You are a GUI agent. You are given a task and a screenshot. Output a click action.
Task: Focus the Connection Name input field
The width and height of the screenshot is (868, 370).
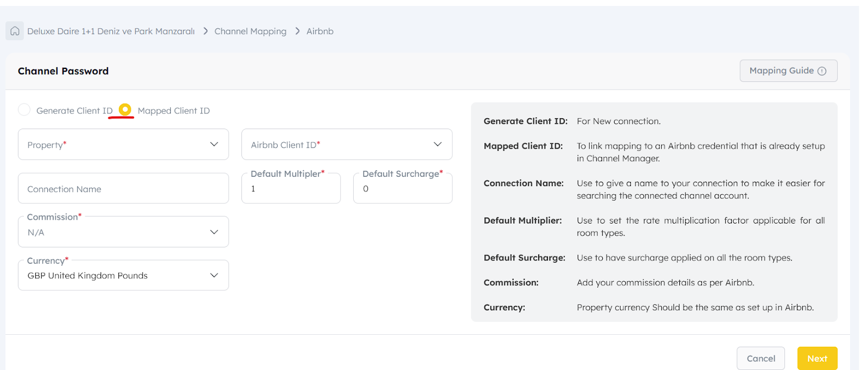coord(123,188)
